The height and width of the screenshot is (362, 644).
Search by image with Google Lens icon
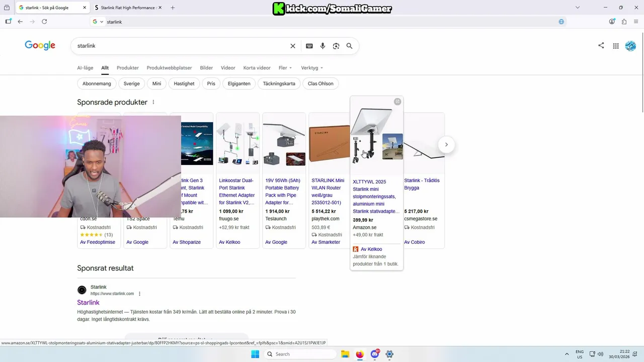[336, 46]
